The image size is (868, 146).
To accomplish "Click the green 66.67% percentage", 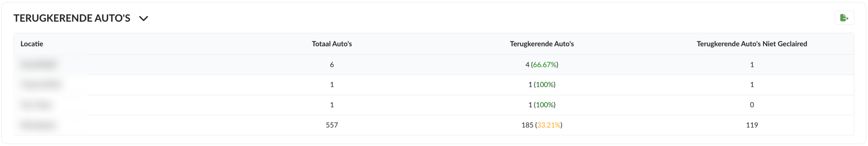I will click(544, 64).
